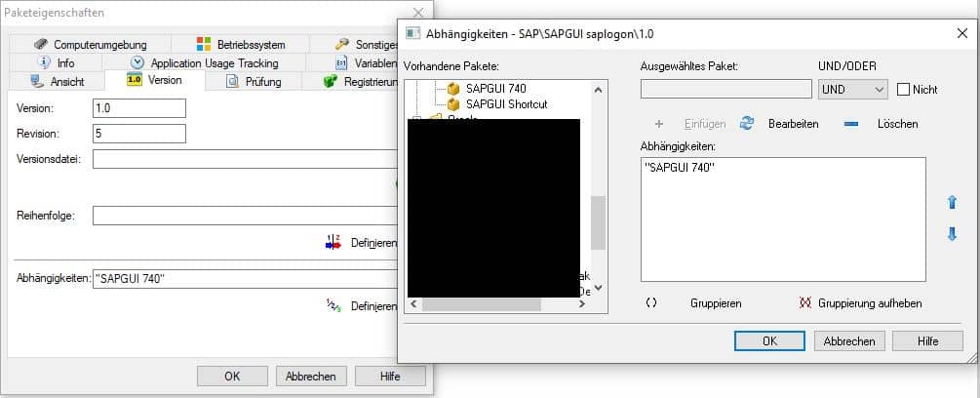The height and width of the screenshot is (398, 980).
Task: Open the UND/ODER dropdown
Action: pyautogui.click(x=852, y=90)
